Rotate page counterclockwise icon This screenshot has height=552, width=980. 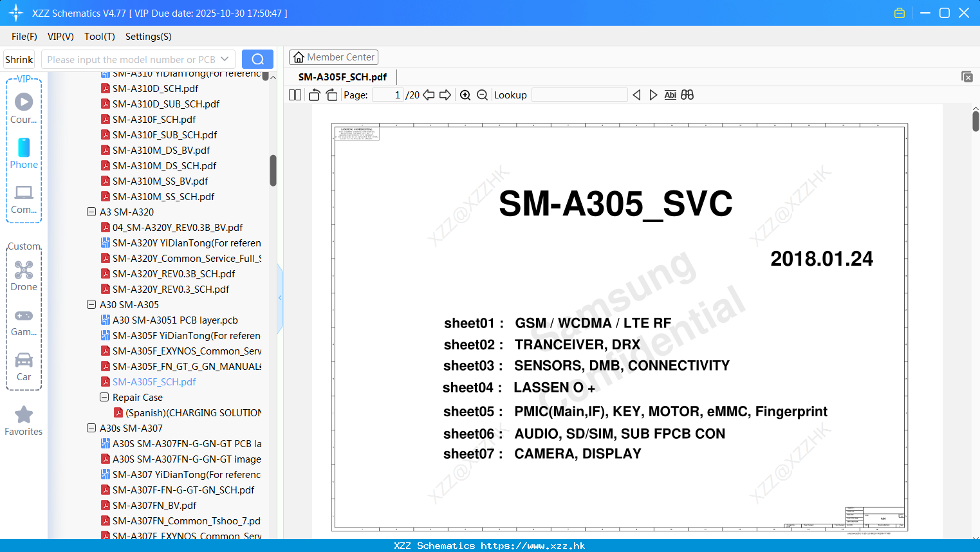coord(315,95)
